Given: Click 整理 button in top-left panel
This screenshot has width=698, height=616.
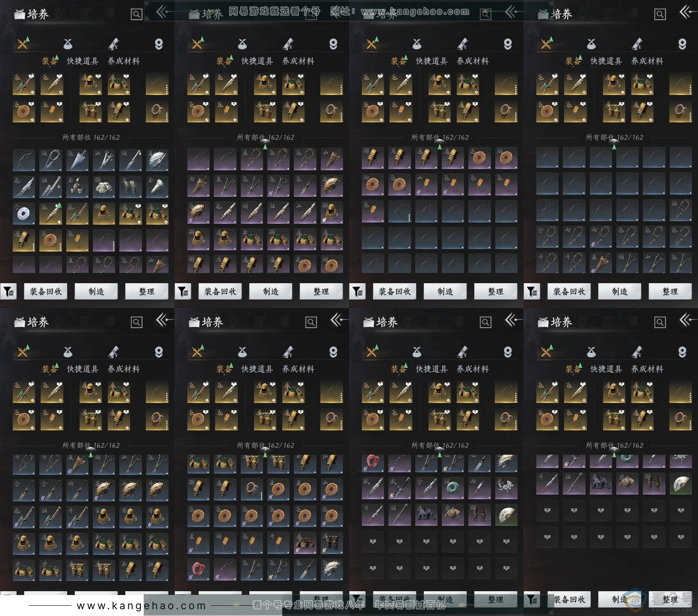Looking at the screenshot, I should click(x=147, y=291).
